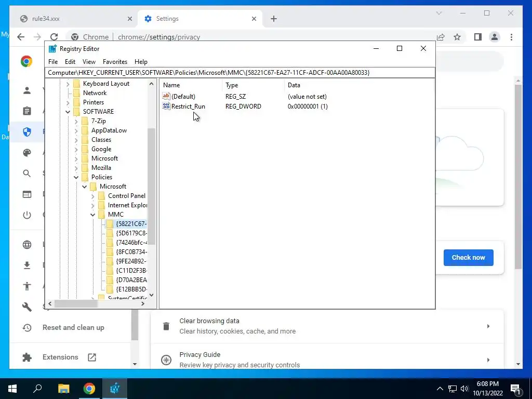Open the Extensions link in Chrome sidebar
The width and height of the screenshot is (532, 399).
[x=60, y=357]
